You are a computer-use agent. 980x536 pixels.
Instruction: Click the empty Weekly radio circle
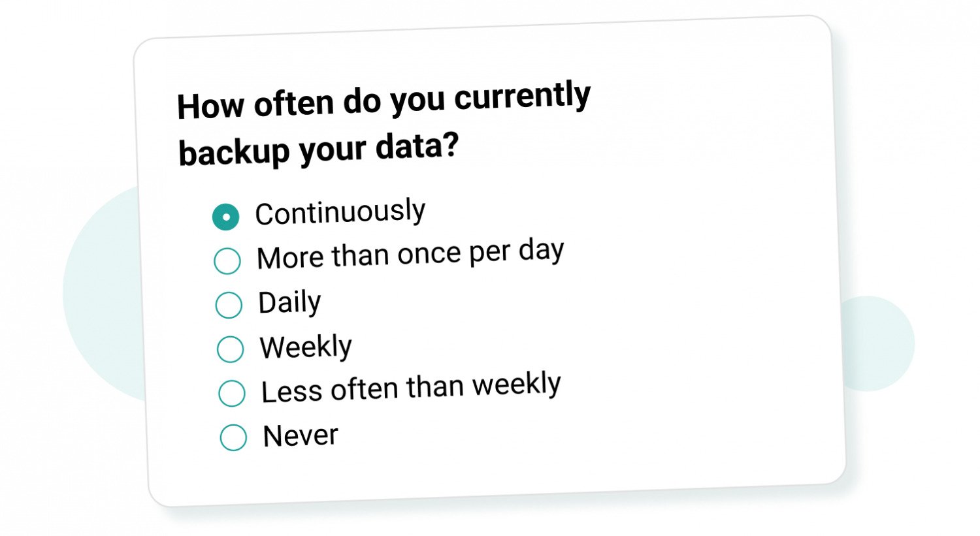coord(230,349)
